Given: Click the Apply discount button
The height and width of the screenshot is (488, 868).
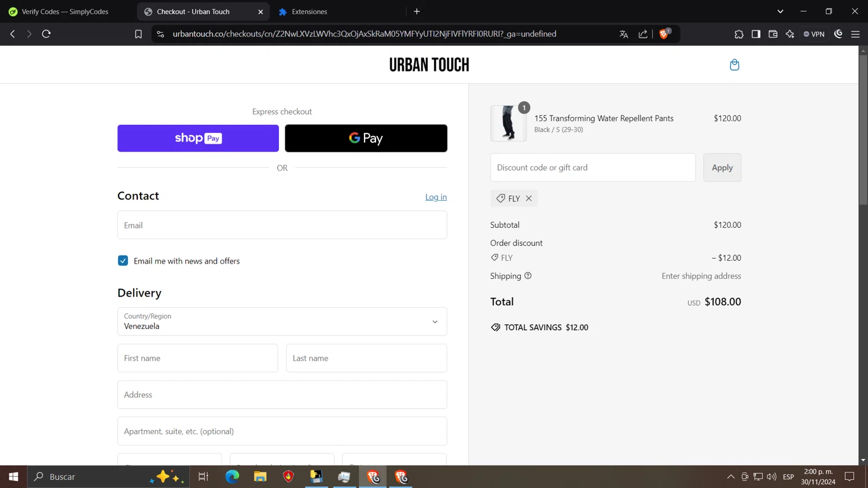Looking at the screenshot, I should [x=722, y=168].
